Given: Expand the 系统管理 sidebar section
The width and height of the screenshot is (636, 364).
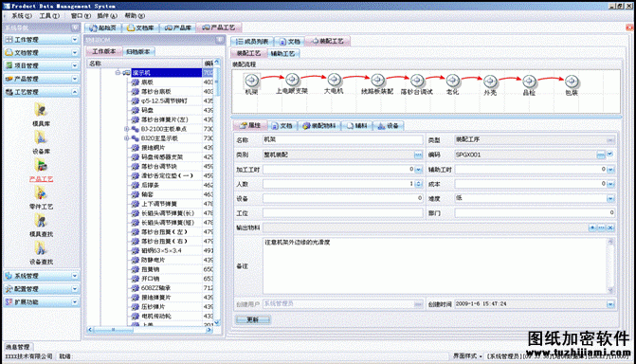Looking at the screenshot, I should [75, 276].
